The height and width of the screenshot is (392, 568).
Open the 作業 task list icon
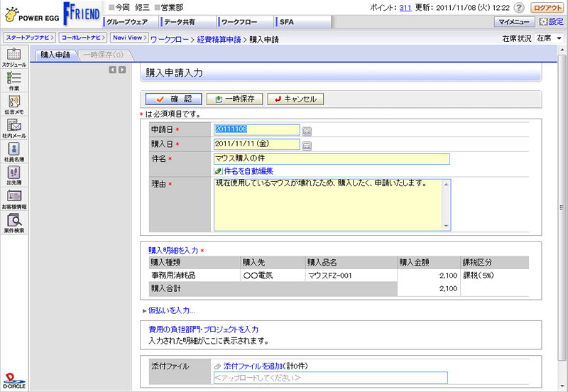(x=13, y=81)
